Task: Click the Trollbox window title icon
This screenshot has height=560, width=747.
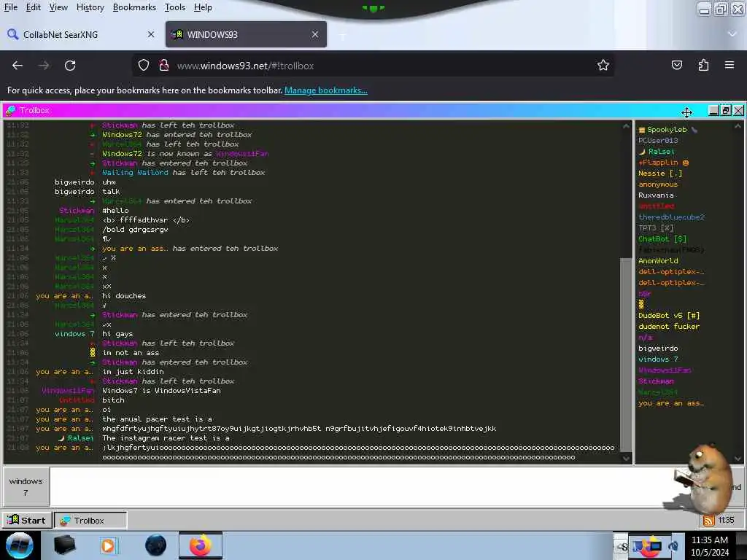Action: pyautogui.click(x=10, y=111)
